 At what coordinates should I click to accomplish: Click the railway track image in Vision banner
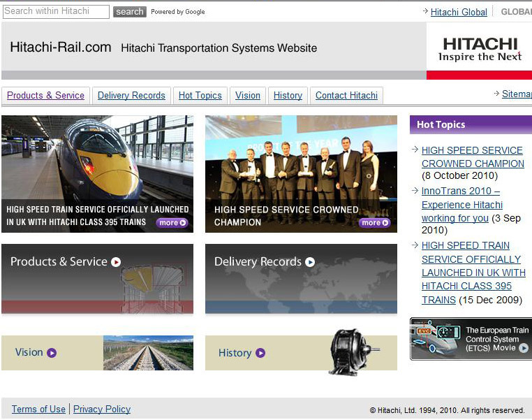click(148, 353)
